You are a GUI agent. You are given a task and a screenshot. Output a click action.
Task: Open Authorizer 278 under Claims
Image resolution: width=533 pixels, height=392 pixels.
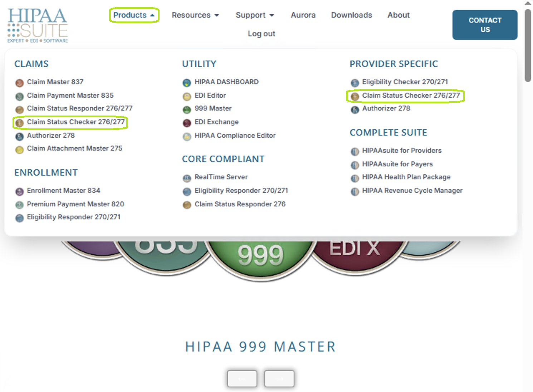click(51, 136)
